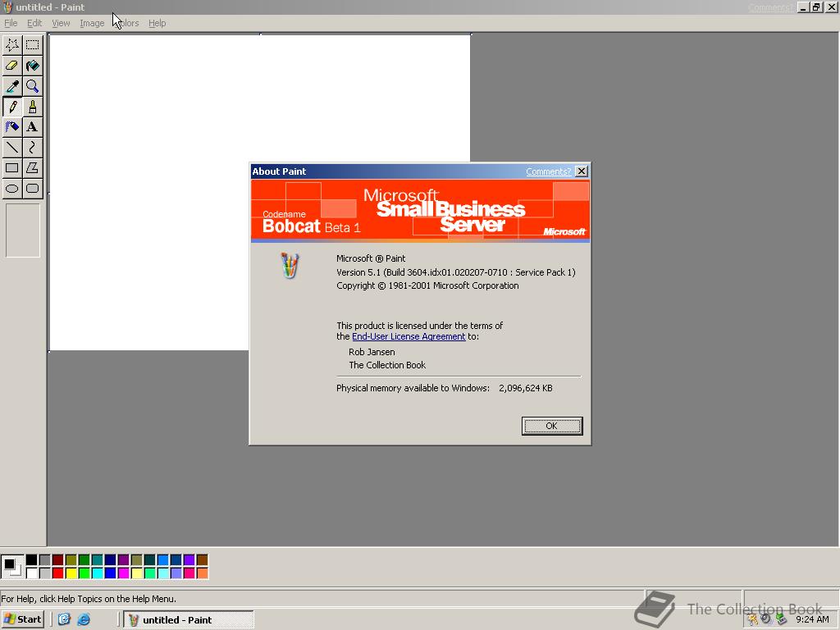Screen dimensions: 840x630
Task: Select the dark purple swatch
Action: click(x=123, y=559)
